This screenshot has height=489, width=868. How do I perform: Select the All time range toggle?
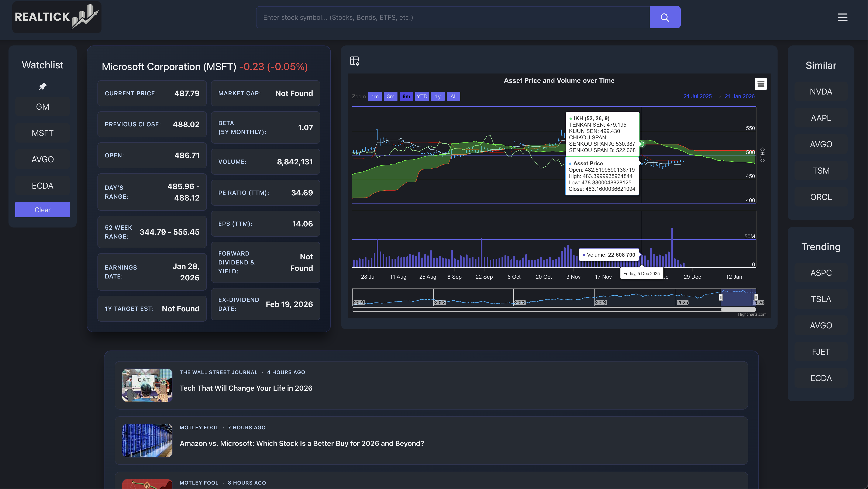453,96
